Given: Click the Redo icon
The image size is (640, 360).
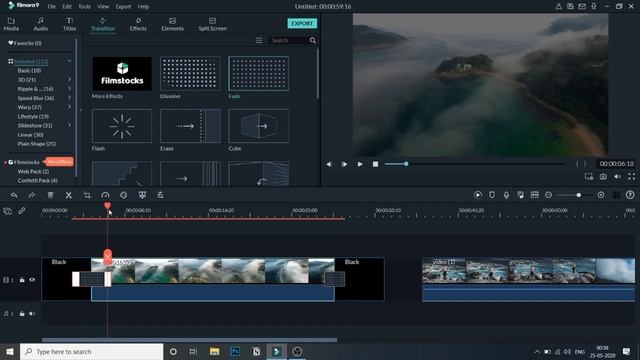Looking at the screenshot, I should click(32, 195).
